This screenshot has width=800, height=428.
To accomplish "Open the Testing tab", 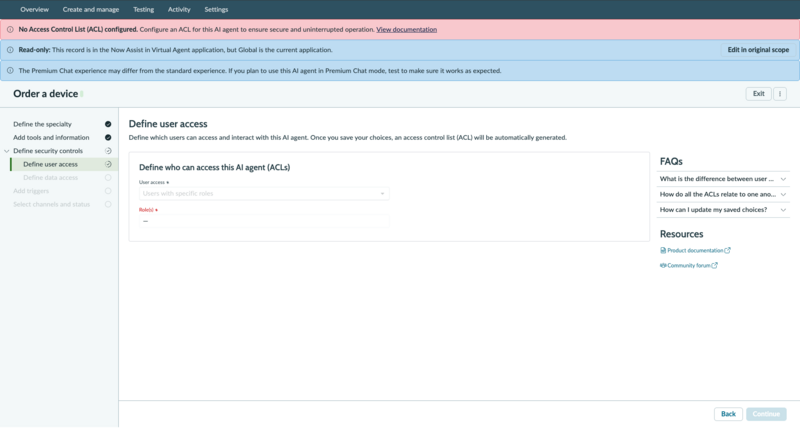I will [143, 9].
